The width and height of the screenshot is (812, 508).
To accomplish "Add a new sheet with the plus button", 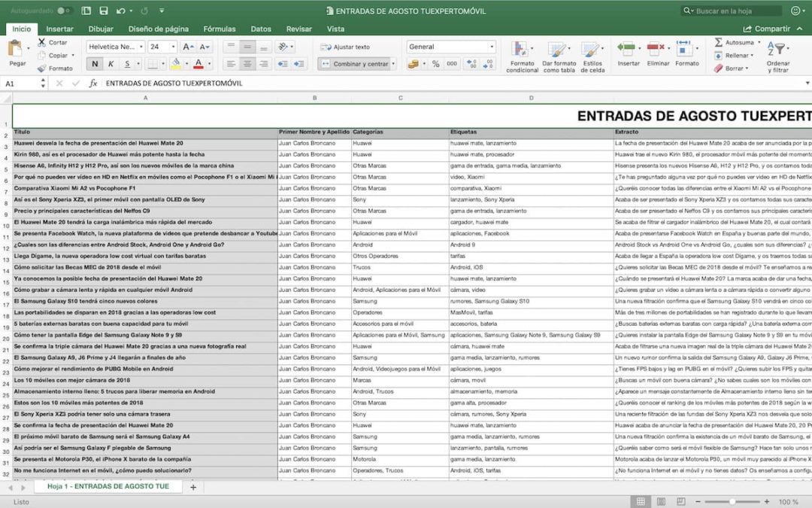I will (192, 487).
